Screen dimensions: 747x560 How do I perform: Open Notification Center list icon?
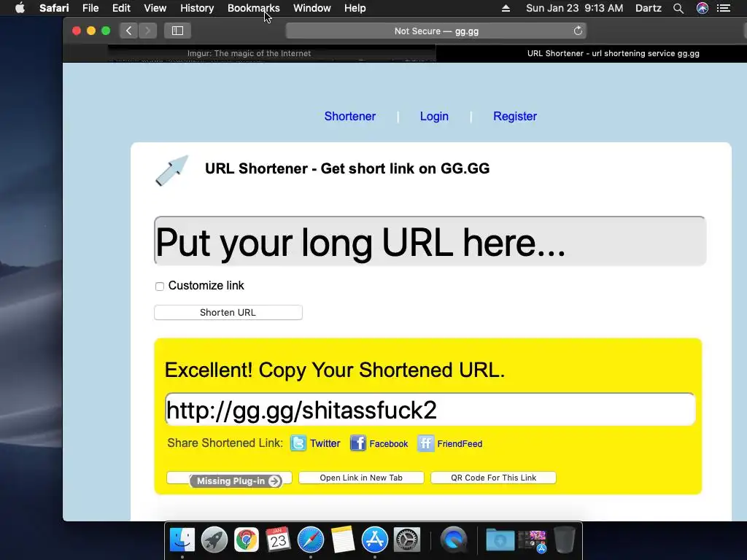click(724, 8)
